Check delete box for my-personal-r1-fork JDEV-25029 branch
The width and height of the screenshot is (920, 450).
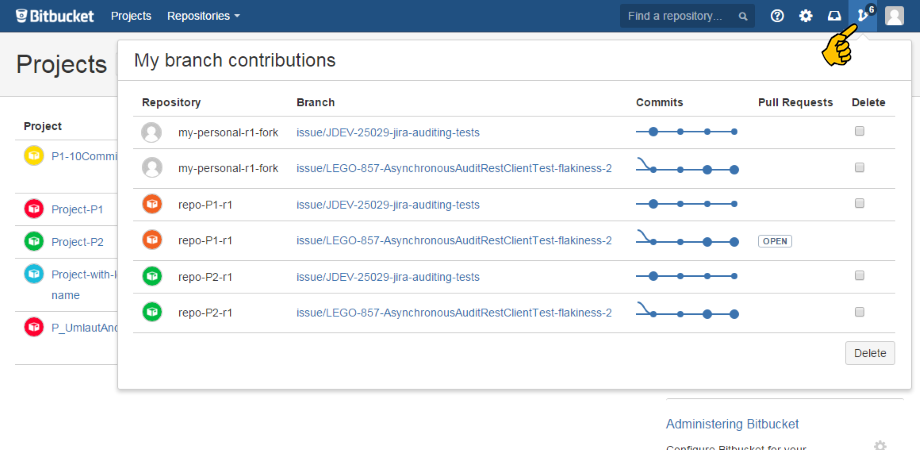(860, 131)
